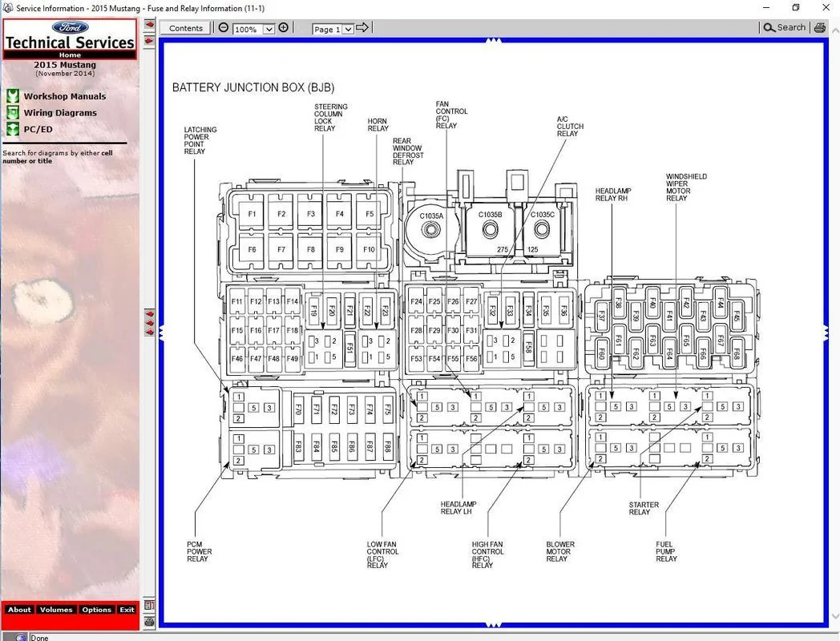Open the 100% zoom level dropdown
The width and height of the screenshot is (840, 641).
tap(269, 30)
